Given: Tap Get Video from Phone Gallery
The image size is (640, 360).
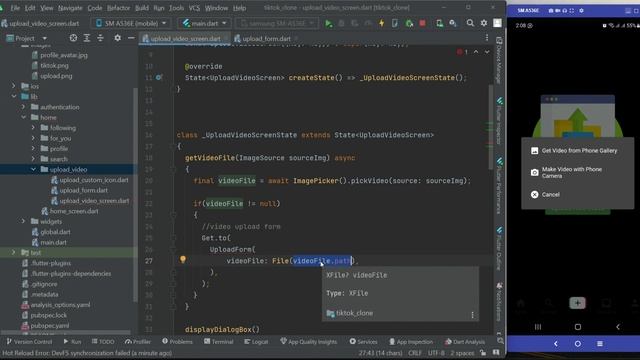Looking at the screenshot, I should tap(578, 151).
